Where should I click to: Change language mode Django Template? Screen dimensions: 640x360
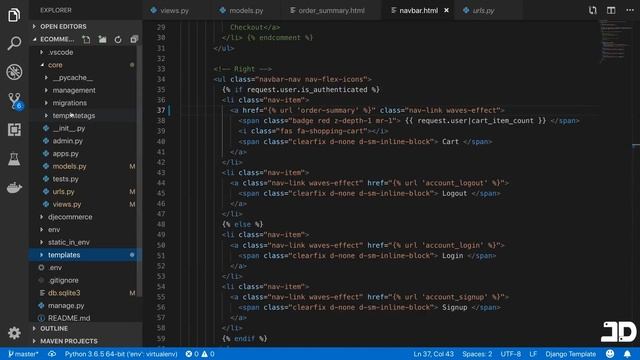(x=570, y=354)
